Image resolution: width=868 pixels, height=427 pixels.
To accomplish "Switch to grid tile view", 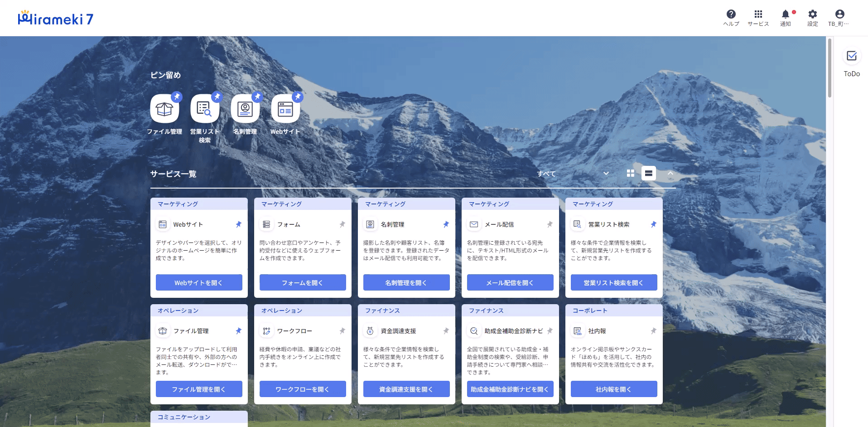I will point(630,174).
